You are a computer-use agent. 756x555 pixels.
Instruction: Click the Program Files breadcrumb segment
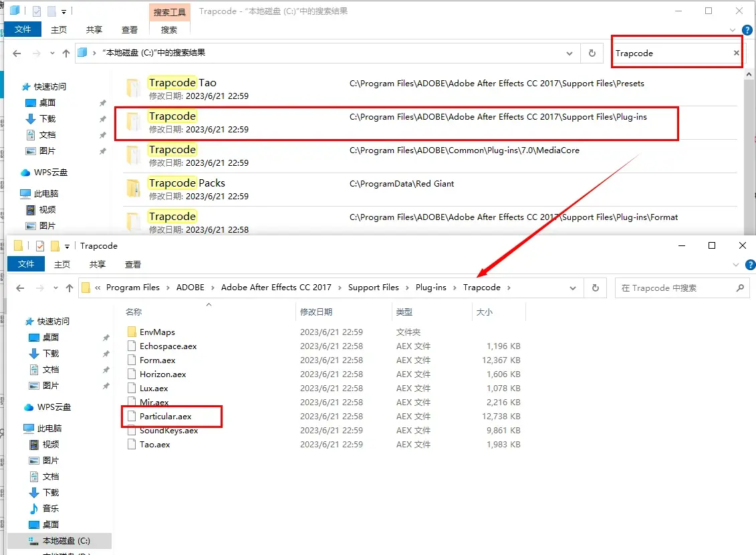pos(132,288)
